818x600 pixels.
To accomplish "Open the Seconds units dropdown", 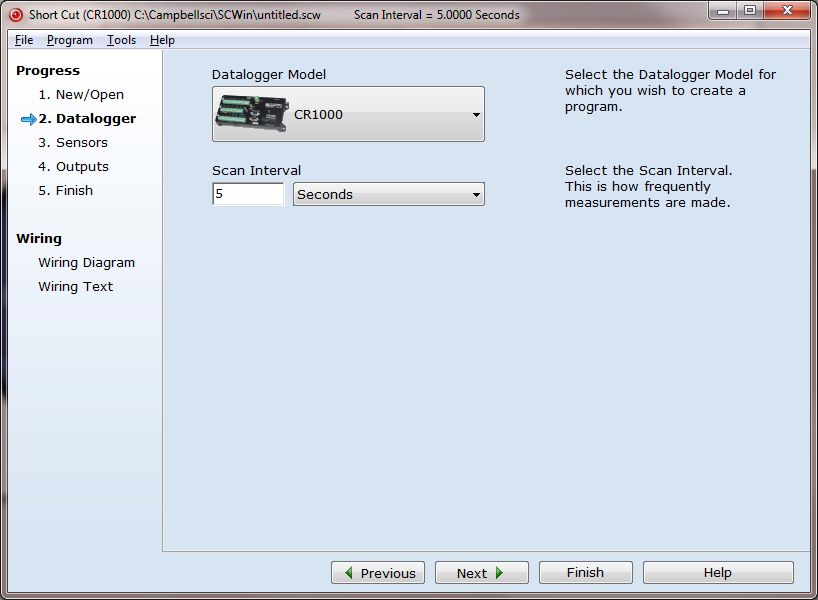I will coord(389,194).
